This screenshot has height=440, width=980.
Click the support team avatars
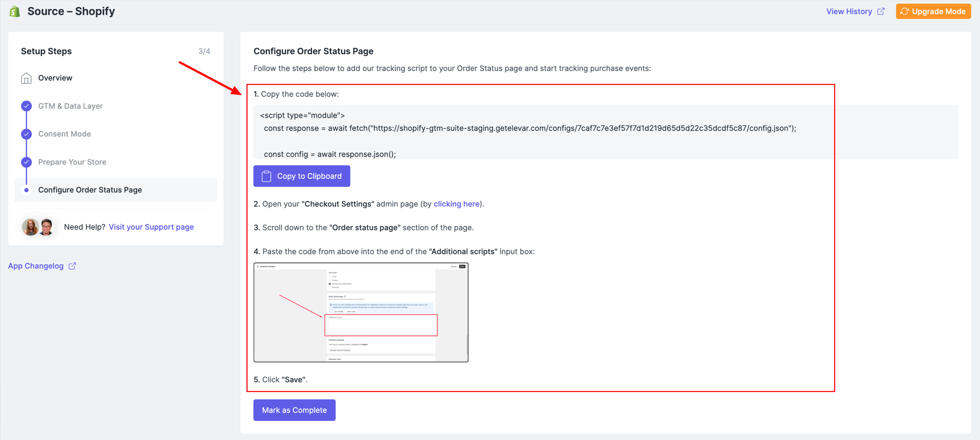point(38,227)
